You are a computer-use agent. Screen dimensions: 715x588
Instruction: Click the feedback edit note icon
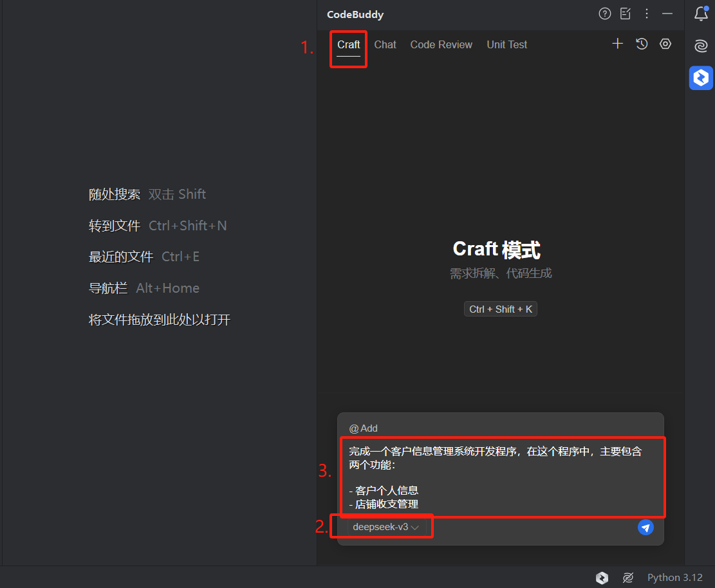pyautogui.click(x=626, y=14)
